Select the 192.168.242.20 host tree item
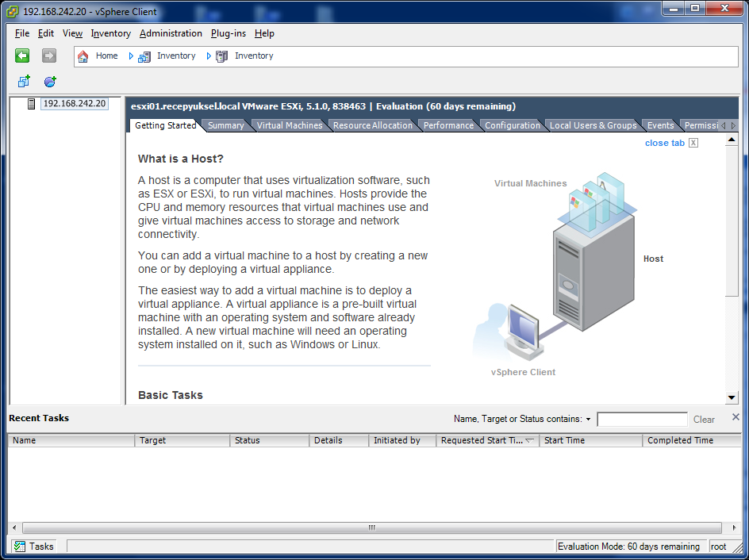This screenshot has height=560, width=749. [x=75, y=104]
